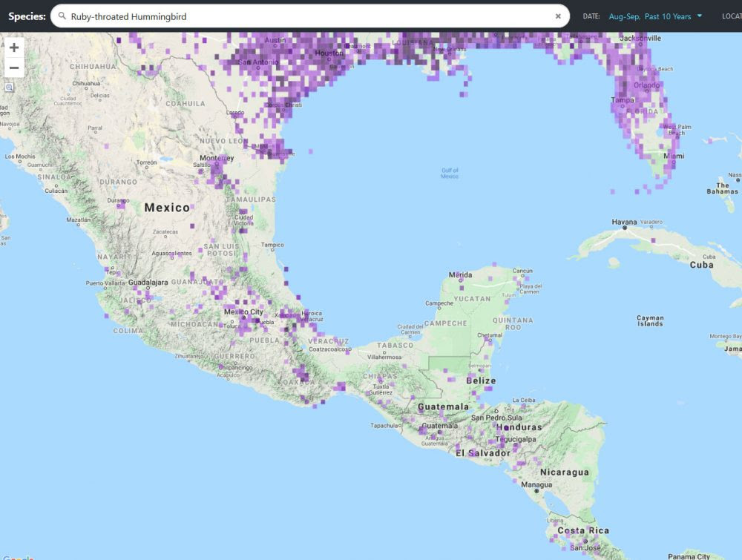Click the Cancún city label
The image size is (742, 560).
click(x=522, y=271)
